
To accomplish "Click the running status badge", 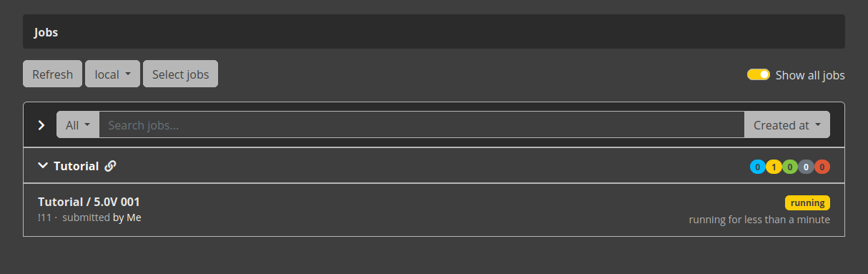I will click(x=807, y=202).
